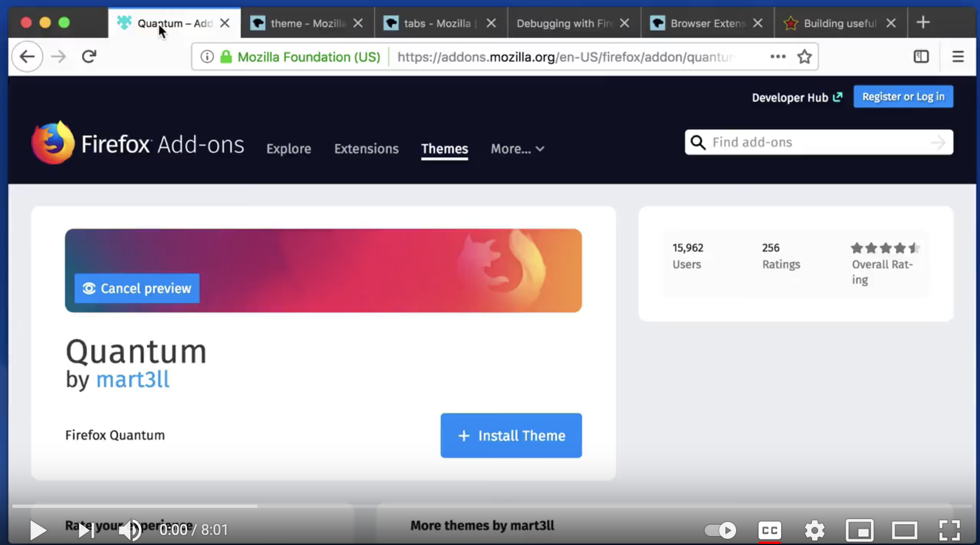Click the search magnifier icon in Find add-ons
Image resolution: width=980 pixels, height=545 pixels.
pyautogui.click(x=697, y=142)
